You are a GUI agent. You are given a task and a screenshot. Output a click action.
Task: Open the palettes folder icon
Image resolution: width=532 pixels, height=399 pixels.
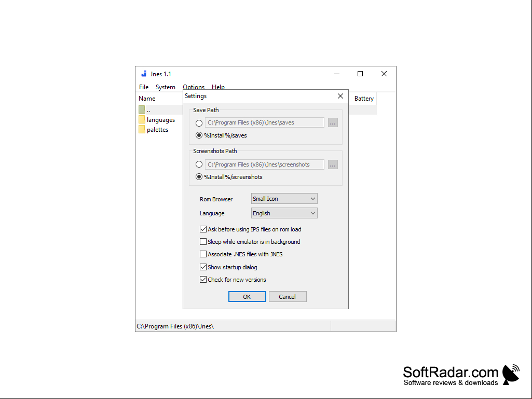click(x=142, y=129)
